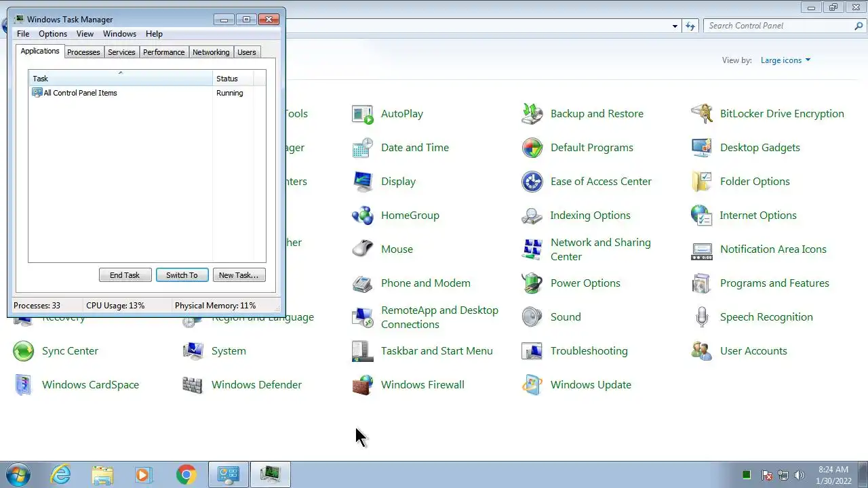Click the End Task button
This screenshot has width=868, height=488.
[125, 275]
